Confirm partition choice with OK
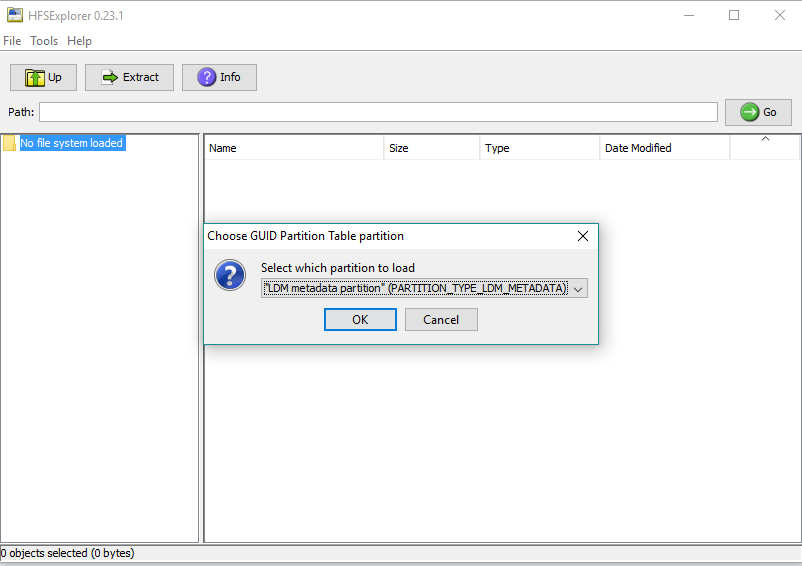This screenshot has height=566, width=802. click(360, 320)
